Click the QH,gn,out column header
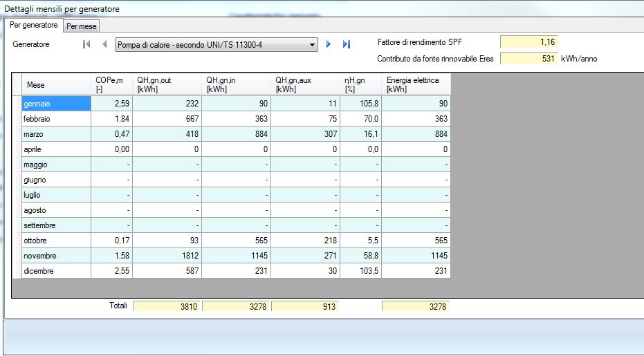 click(167, 85)
